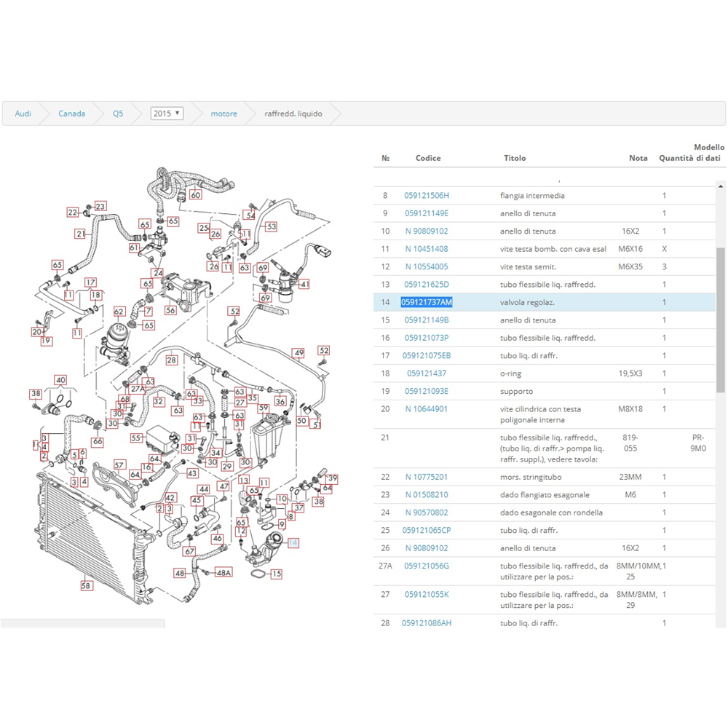Select radiator callout 58 in diagram
728x728 pixels.
pyautogui.click(x=86, y=585)
